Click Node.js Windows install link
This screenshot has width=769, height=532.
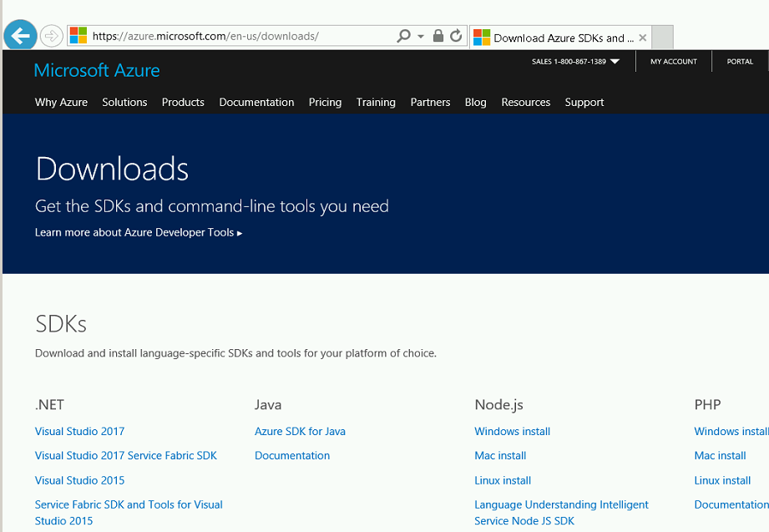(513, 432)
